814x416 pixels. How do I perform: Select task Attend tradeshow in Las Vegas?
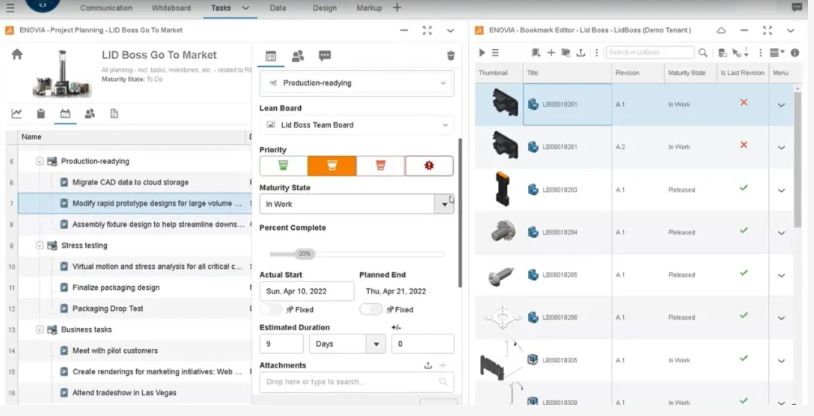[124, 393]
